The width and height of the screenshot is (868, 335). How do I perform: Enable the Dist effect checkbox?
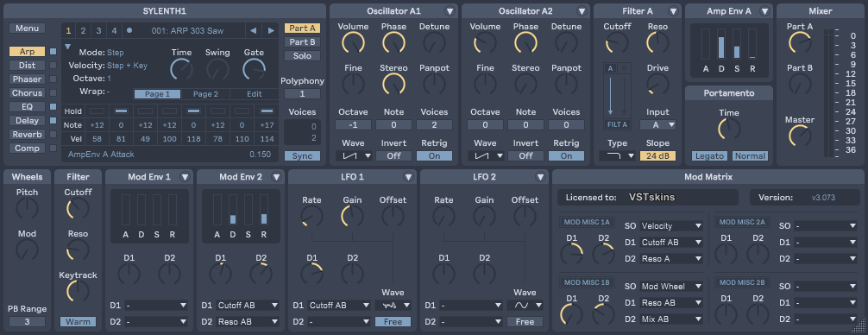click(x=53, y=66)
